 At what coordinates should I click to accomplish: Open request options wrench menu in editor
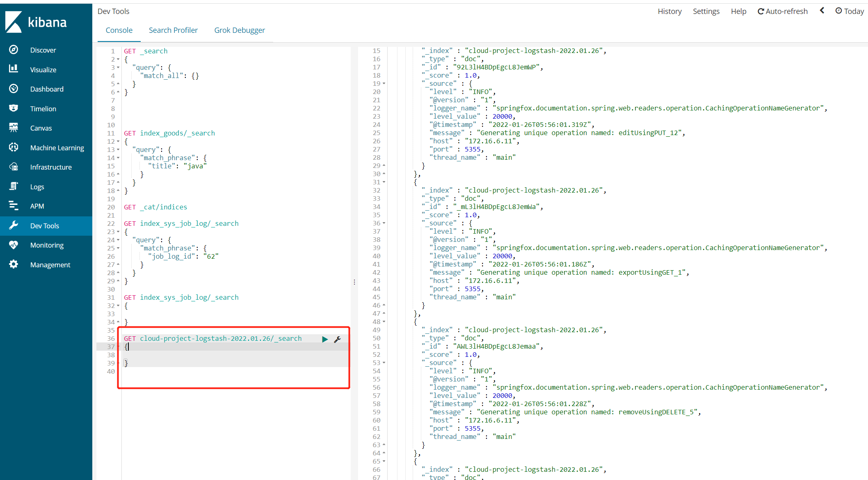338,339
